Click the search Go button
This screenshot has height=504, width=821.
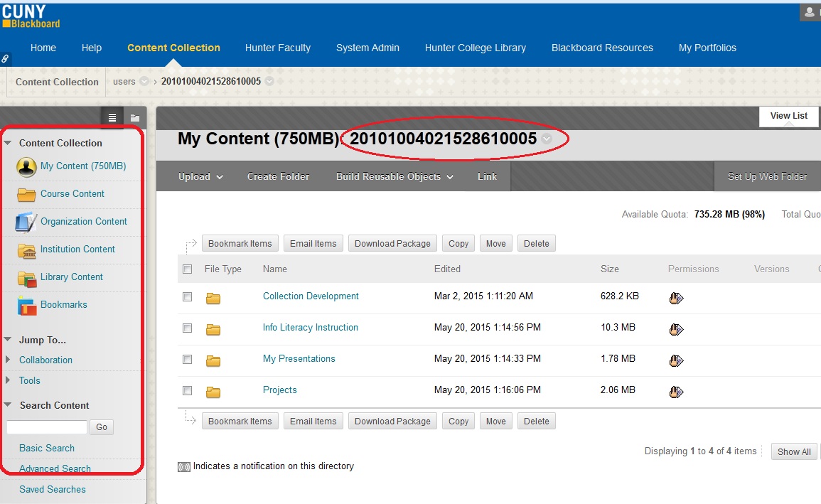(x=102, y=427)
